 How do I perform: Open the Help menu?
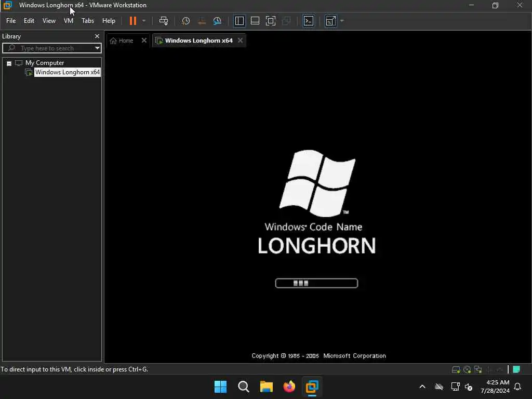[x=109, y=21]
